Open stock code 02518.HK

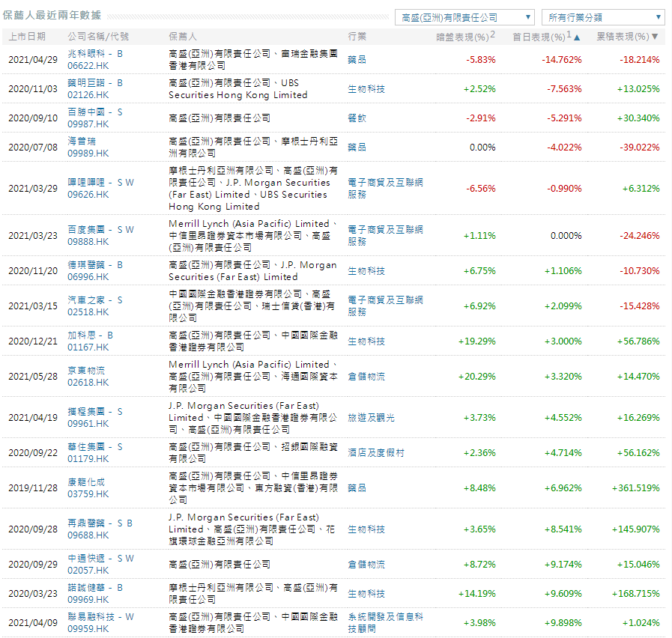coord(88,312)
